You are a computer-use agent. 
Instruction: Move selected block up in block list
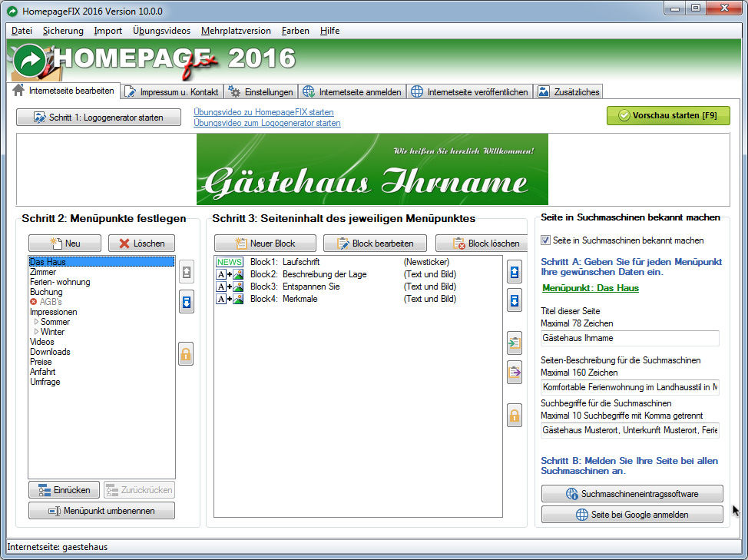coord(515,272)
